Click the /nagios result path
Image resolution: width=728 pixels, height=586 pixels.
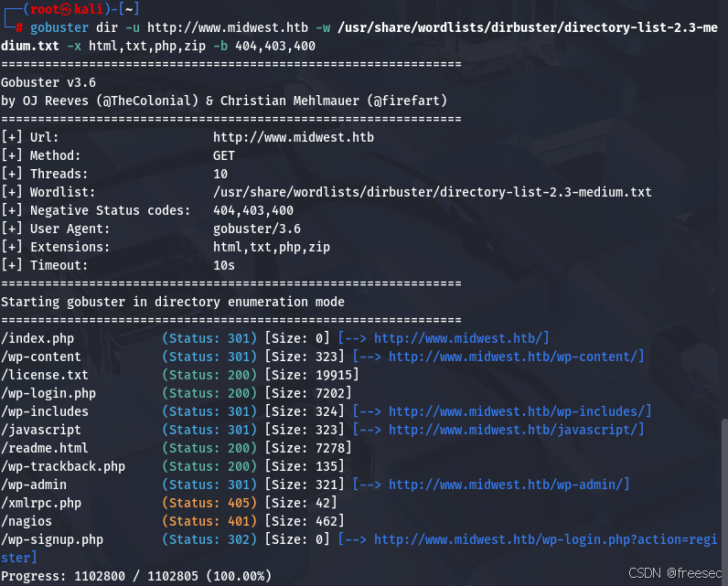pyautogui.click(x=27, y=521)
